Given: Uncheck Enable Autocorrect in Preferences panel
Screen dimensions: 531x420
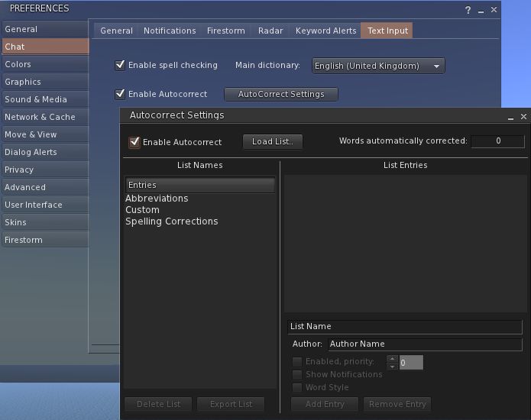Looking at the screenshot, I should [x=120, y=94].
